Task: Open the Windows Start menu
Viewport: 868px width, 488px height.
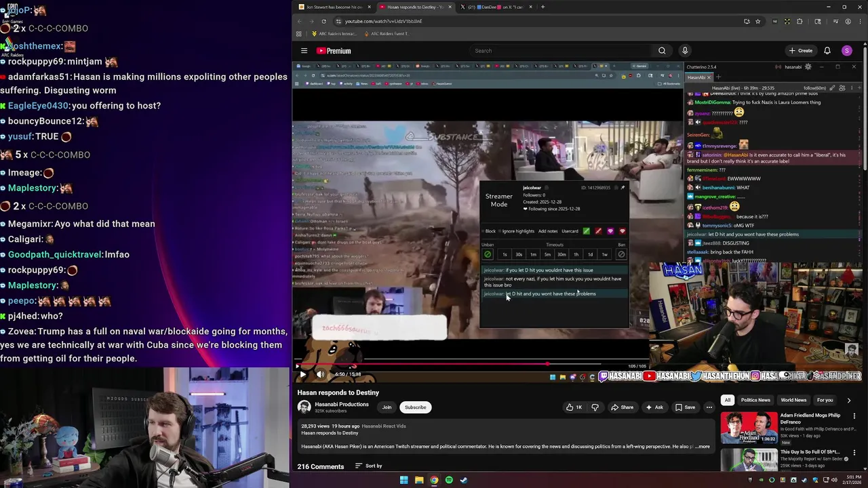Action: 404,480
